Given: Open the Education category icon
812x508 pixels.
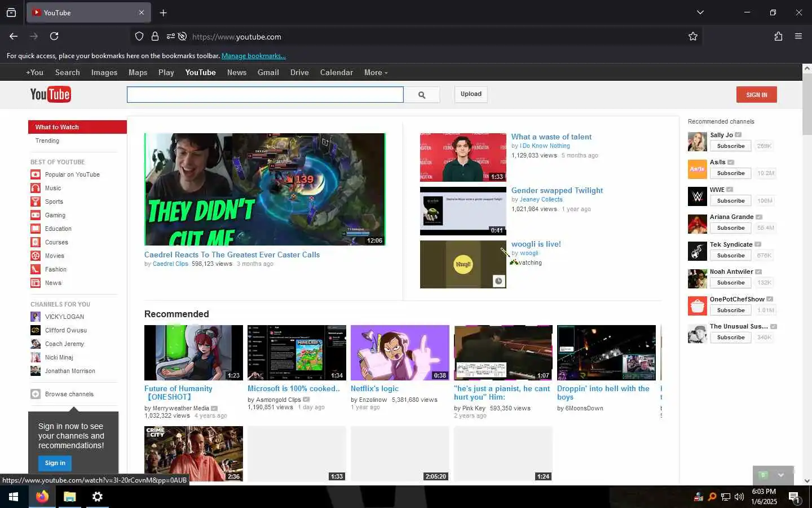Looking at the screenshot, I should [36, 229].
